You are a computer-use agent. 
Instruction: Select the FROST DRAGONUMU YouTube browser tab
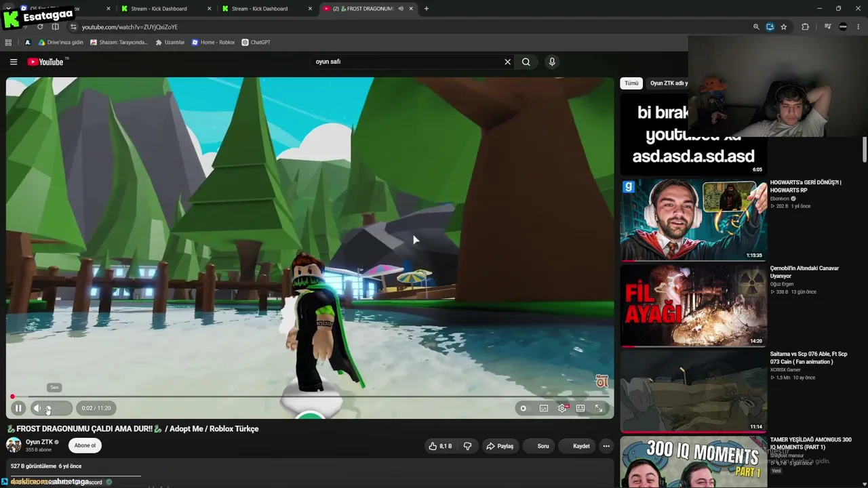[x=363, y=9]
